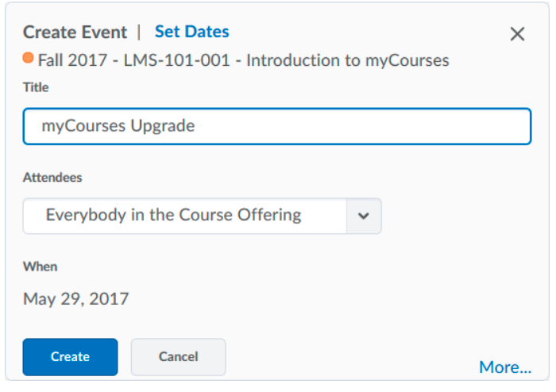Viewport: 556px width, 392px height.
Task: Click the When label
Action: pyautogui.click(x=40, y=267)
